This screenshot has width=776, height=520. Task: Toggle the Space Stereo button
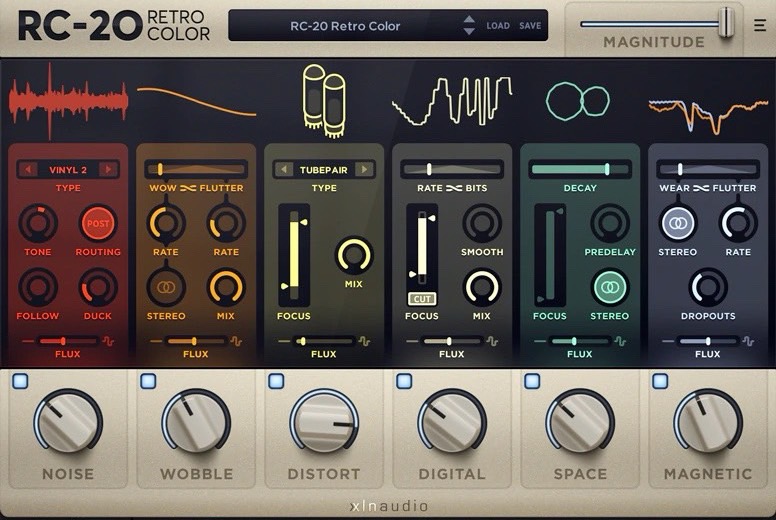610,287
